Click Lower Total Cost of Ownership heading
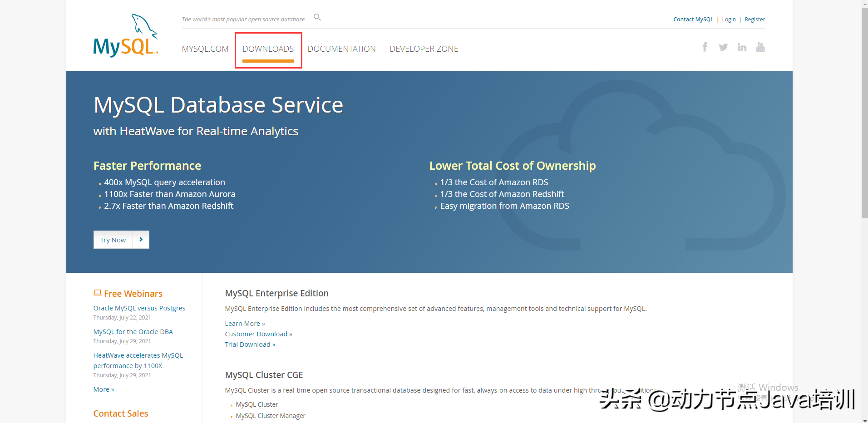The height and width of the screenshot is (423, 868). (x=513, y=166)
